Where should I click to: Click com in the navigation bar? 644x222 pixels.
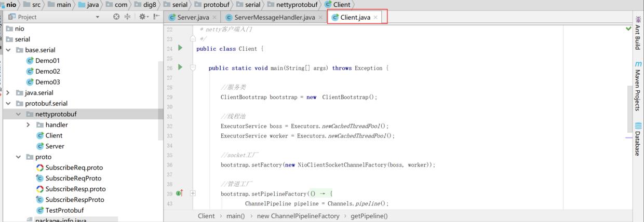click(121, 5)
